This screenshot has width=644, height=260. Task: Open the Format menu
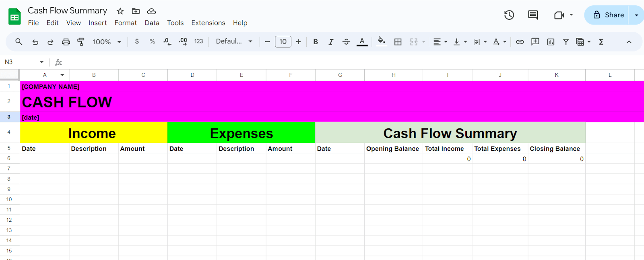[126, 23]
